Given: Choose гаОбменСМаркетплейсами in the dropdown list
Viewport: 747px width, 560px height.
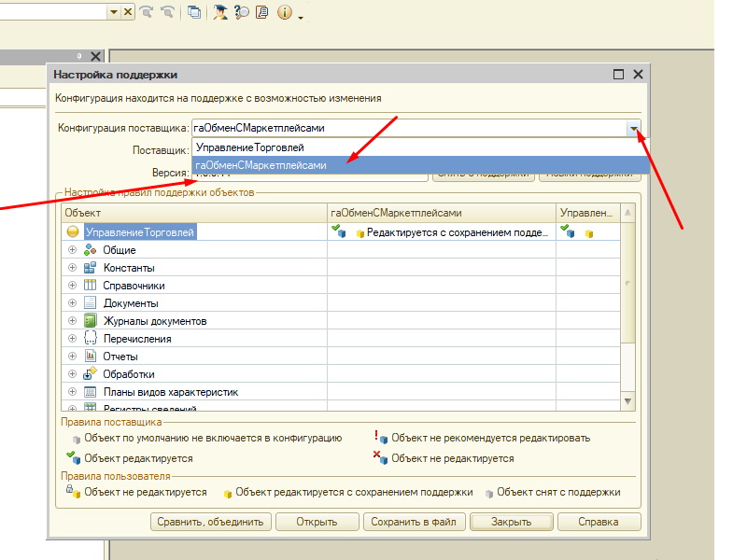Looking at the screenshot, I should coord(421,165).
